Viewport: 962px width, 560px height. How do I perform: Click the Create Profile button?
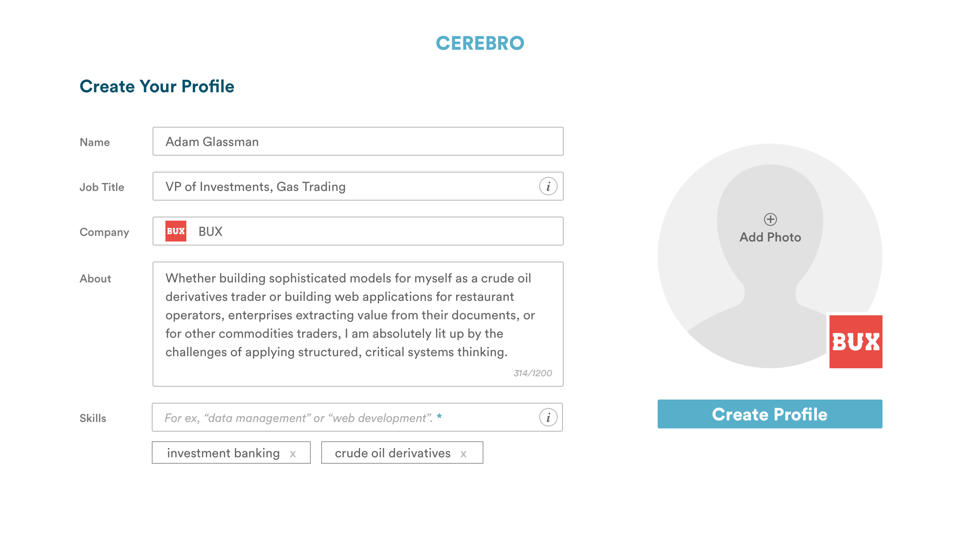click(770, 414)
